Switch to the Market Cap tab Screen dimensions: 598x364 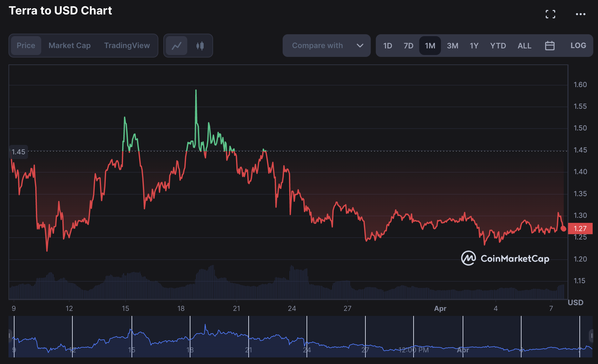70,46
